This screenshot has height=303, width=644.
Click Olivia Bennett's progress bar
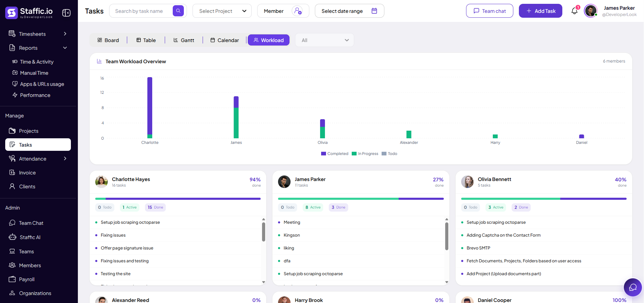544,199
